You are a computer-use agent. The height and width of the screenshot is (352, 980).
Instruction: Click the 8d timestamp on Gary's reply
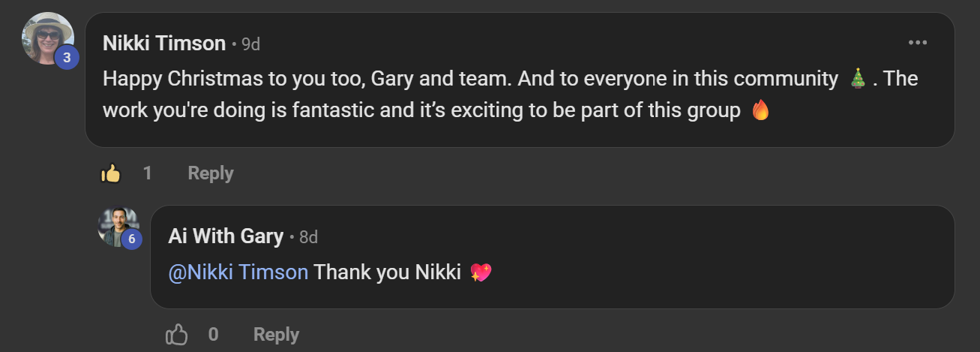[x=308, y=237]
